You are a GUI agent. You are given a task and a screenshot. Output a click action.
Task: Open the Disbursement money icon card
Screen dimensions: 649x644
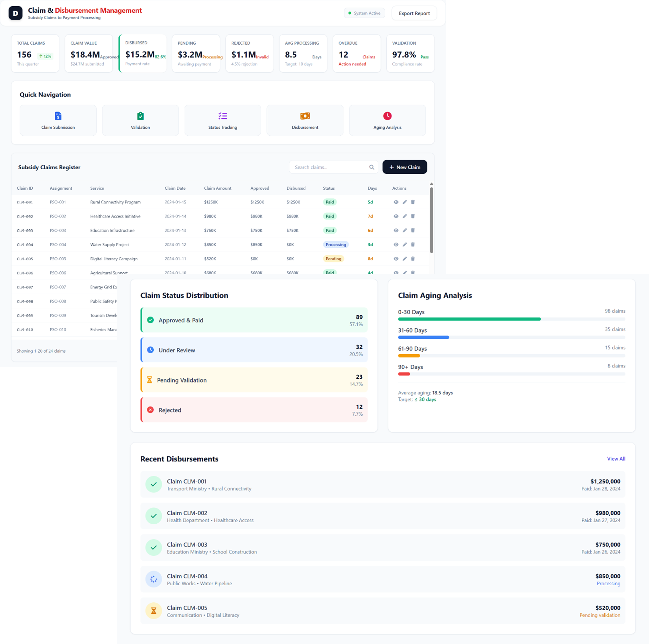305,120
